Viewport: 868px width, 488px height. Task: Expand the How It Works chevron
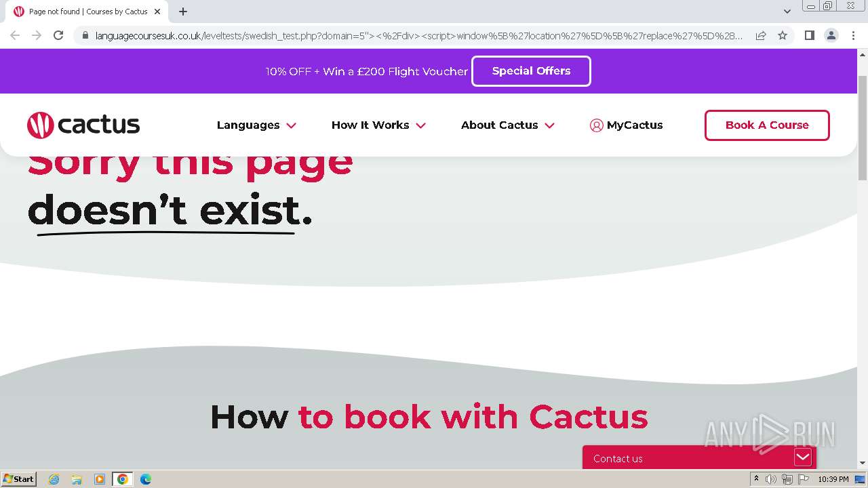(421, 125)
